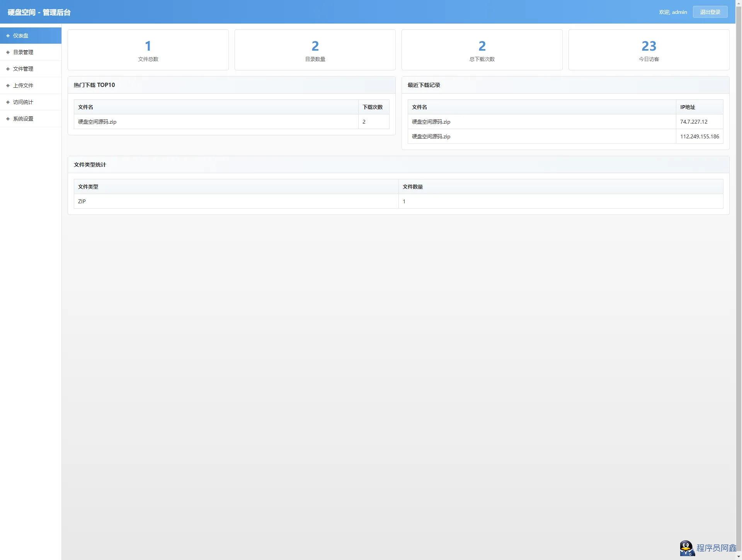
Task: Click the diamond icon beside 目录管理
Action: (8, 52)
